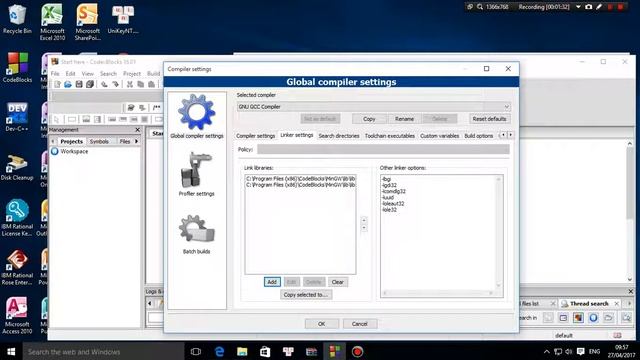This screenshot has width=640, height=360.
Task: Select first Link libraries path entry
Action: point(300,179)
